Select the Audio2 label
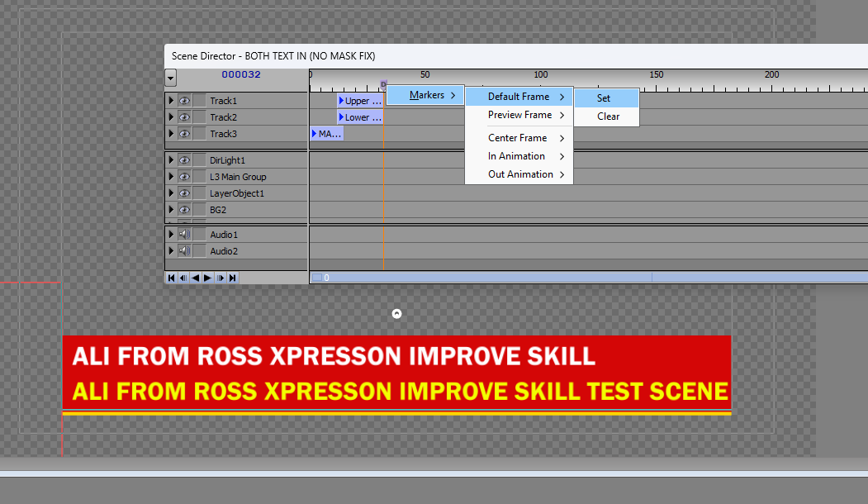The height and width of the screenshot is (504, 868). point(224,251)
